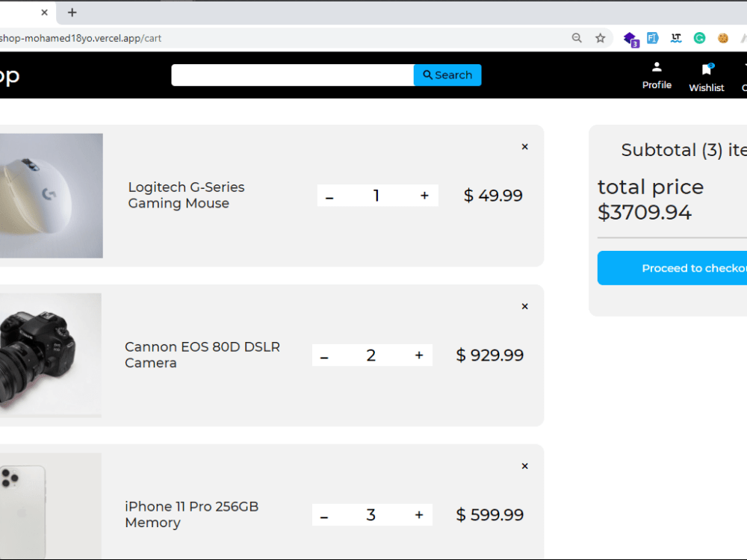
Task: Open the blue FI extension icon
Action: tap(653, 38)
